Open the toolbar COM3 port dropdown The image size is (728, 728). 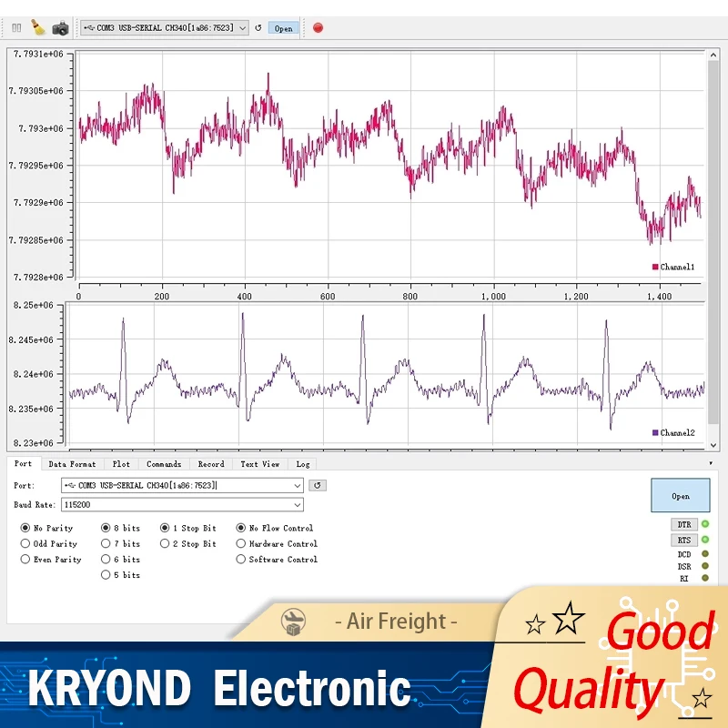pos(165,28)
